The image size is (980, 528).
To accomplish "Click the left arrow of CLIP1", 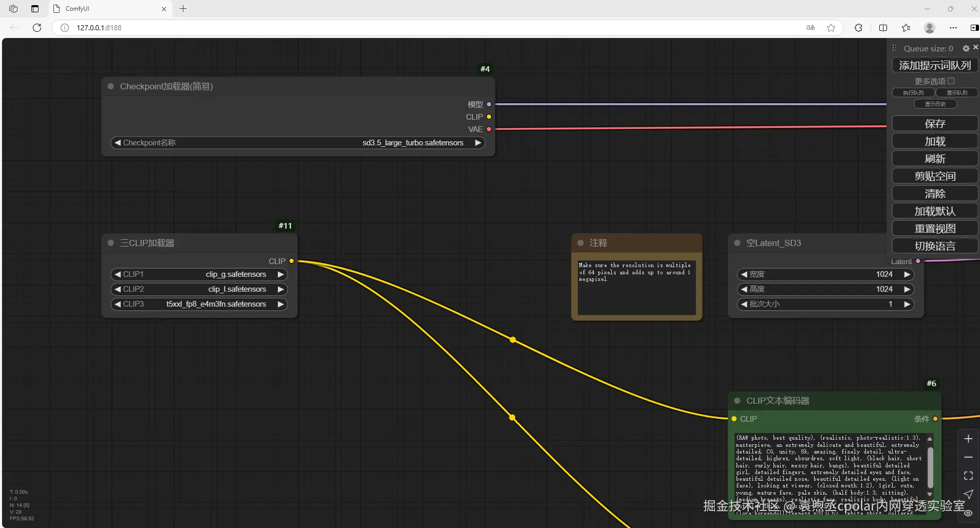I will click(x=118, y=274).
